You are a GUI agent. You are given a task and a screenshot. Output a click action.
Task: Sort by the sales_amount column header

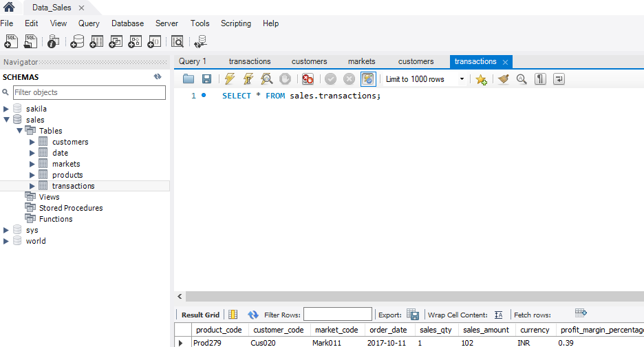(486, 330)
